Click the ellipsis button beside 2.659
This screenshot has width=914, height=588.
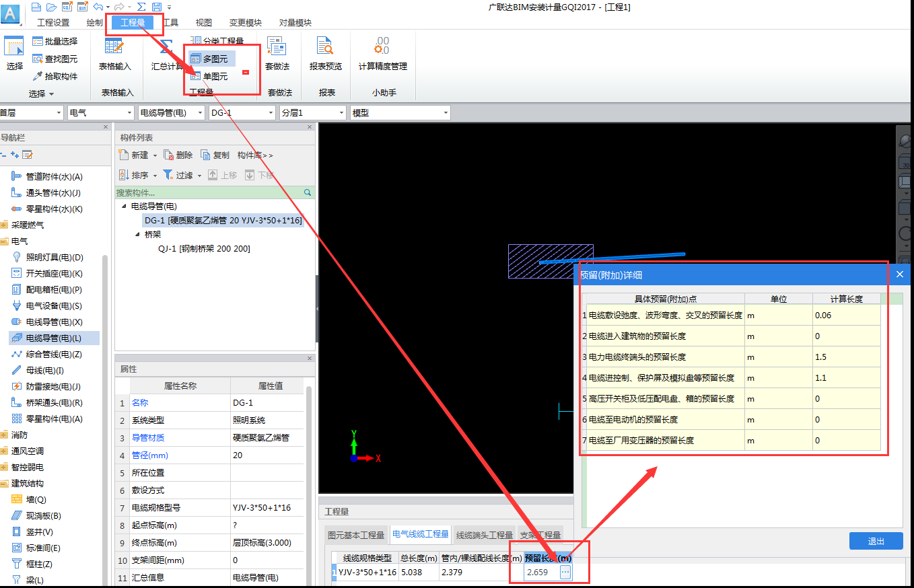[x=565, y=572]
